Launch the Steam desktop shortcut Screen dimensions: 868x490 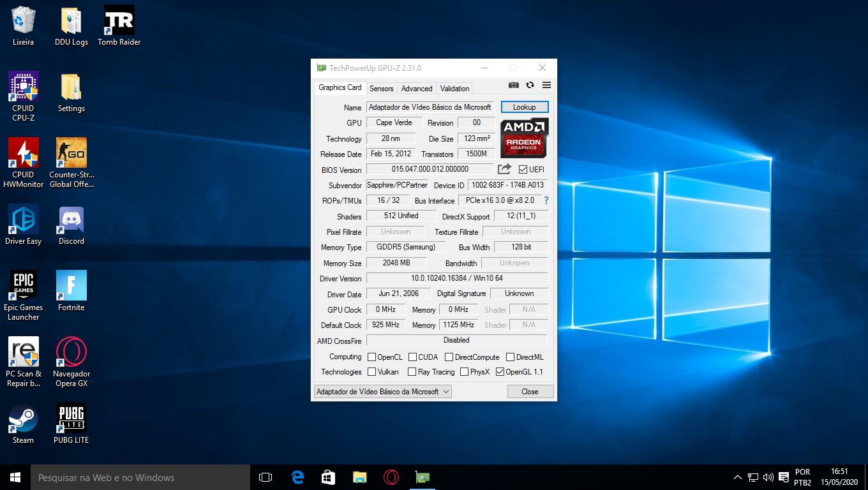pos(23,424)
